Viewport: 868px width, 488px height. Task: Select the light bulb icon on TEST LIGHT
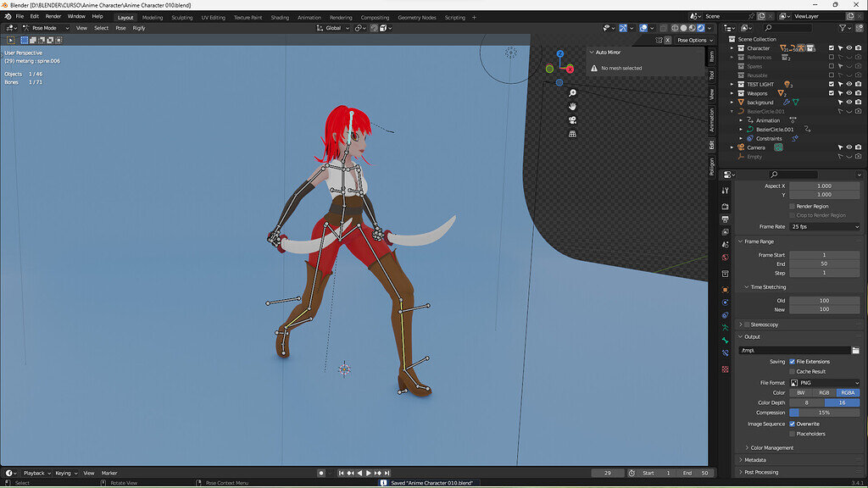(788, 84)
